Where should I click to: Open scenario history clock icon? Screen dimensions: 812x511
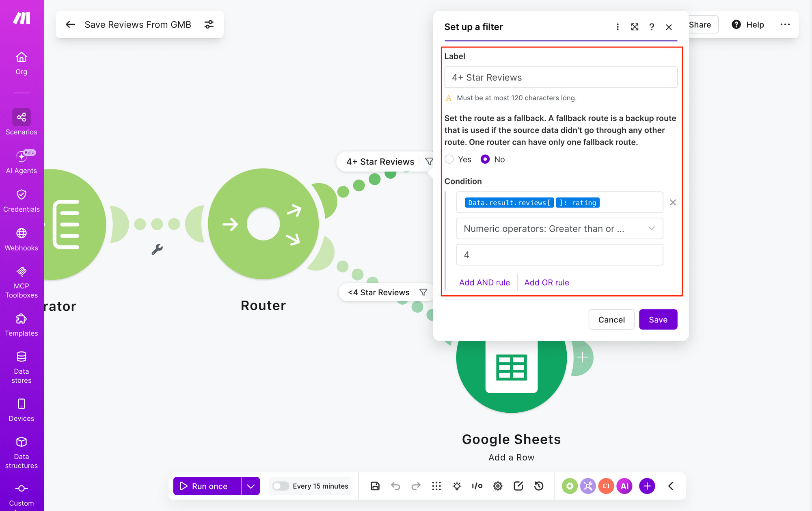pyautogui.click(x=539, y=486)
